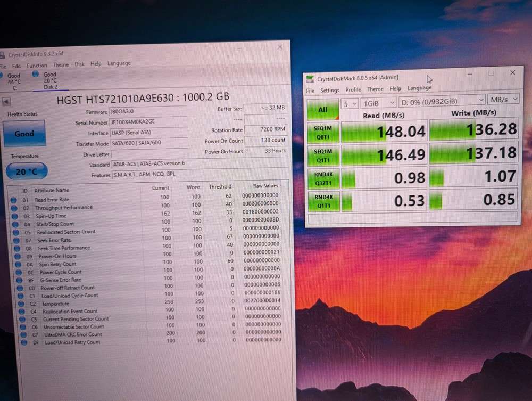The width and height of the screenshot is (532, 401).
Task: Click the Throughput Performance status icon
Action: pos(14,208)
